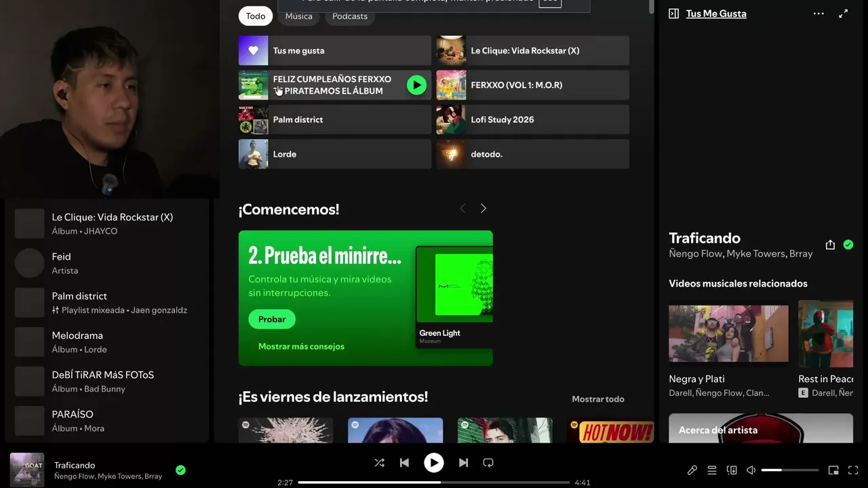Toggle shuffle in the player bar
868x488 pixels.
click(379, 463)
